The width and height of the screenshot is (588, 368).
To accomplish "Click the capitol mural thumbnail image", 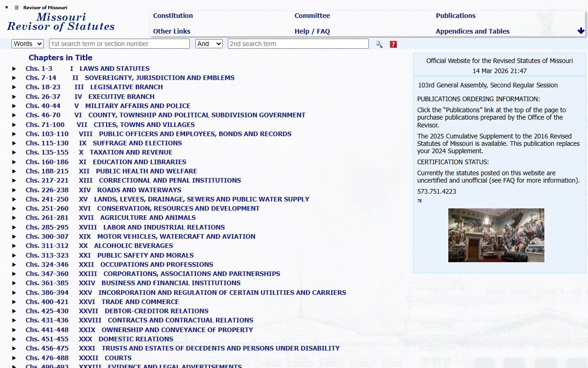I will click(496, 235).
